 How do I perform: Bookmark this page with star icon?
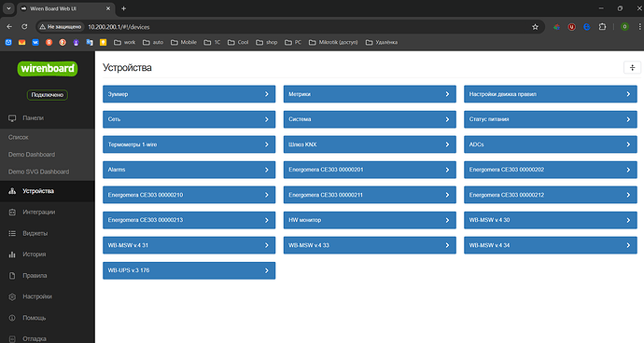pos(535,27)
